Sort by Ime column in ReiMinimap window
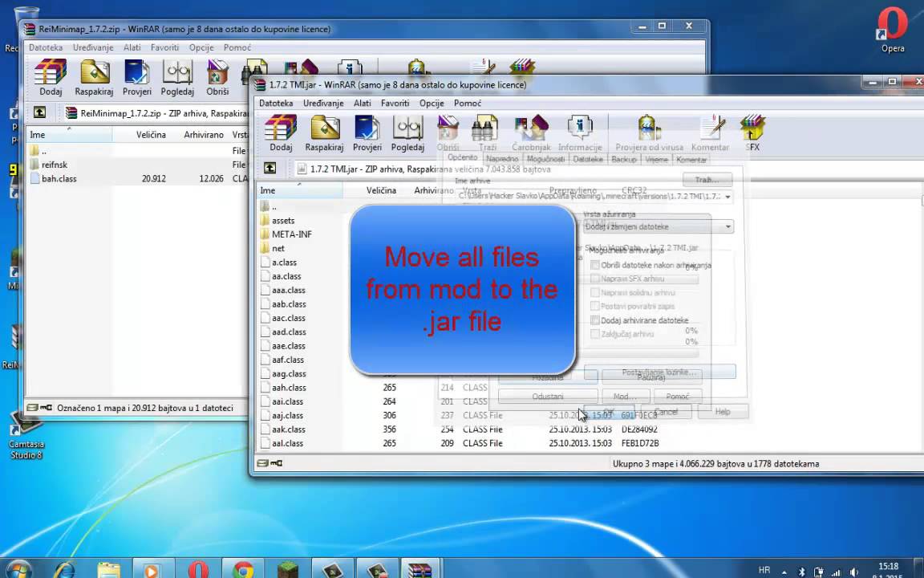The width and height of the screenshot is (924, 578). coord(70,135)
